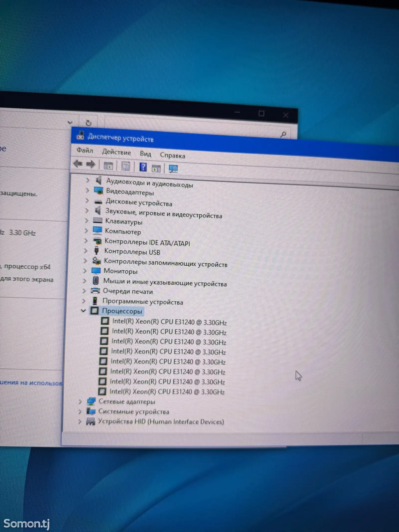
Task: Open the Действие menu
Action: [x=116, y=152]
